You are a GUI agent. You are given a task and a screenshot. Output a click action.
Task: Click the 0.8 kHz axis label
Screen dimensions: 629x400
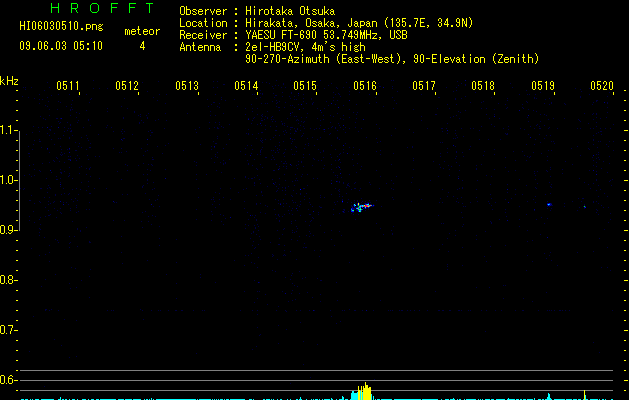(x=8, y=280)
